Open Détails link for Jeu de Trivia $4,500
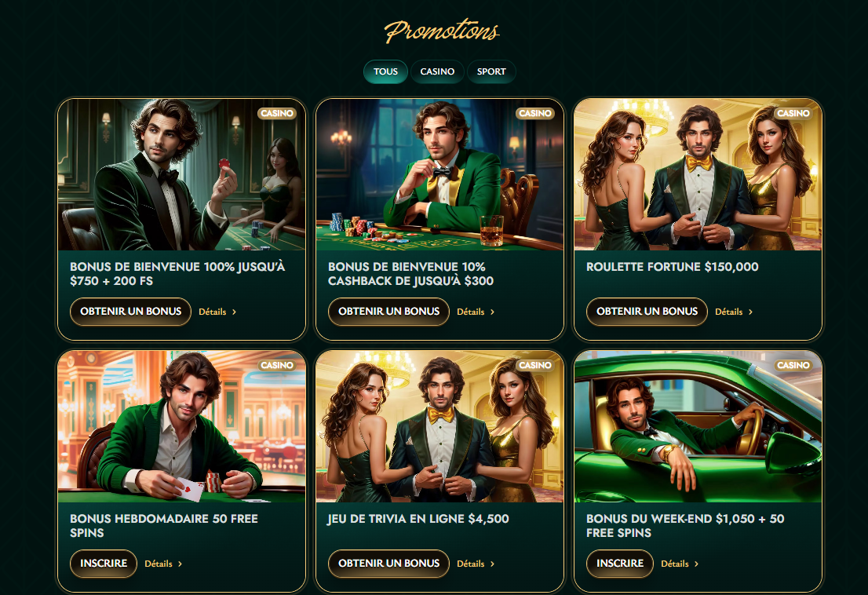868x595 pixels. coord(476,564)
